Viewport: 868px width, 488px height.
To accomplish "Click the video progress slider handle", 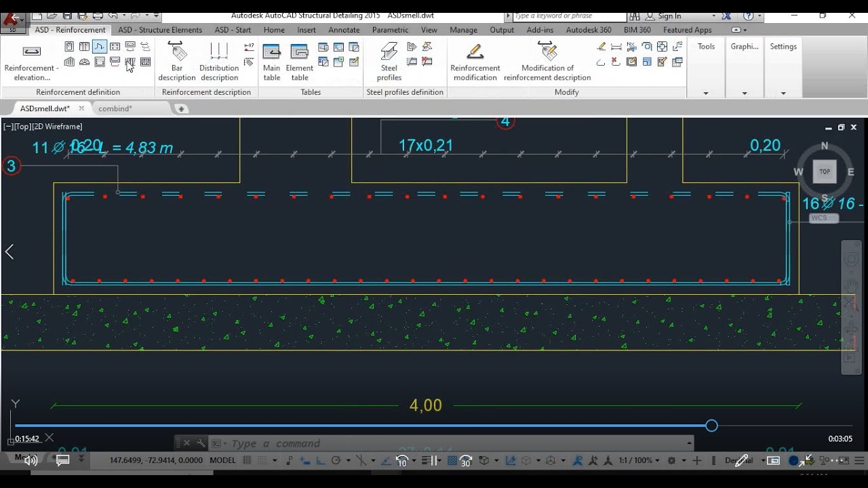I will point(711,426).
